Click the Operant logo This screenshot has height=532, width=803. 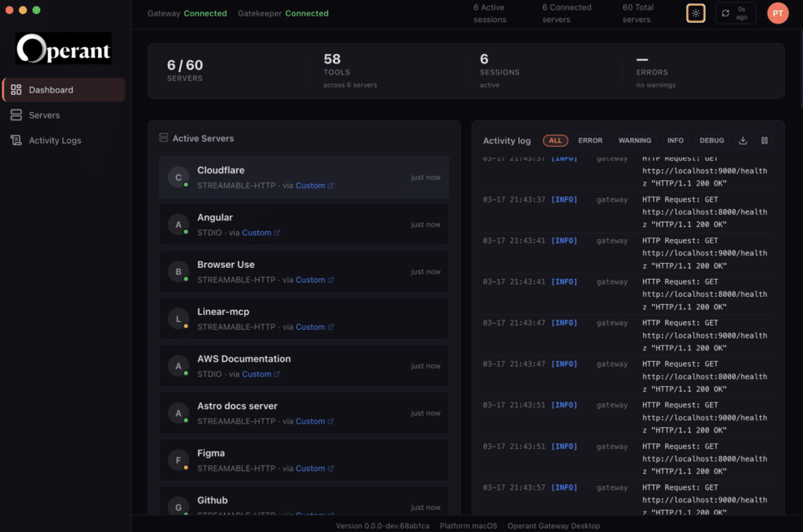[64, 49]
